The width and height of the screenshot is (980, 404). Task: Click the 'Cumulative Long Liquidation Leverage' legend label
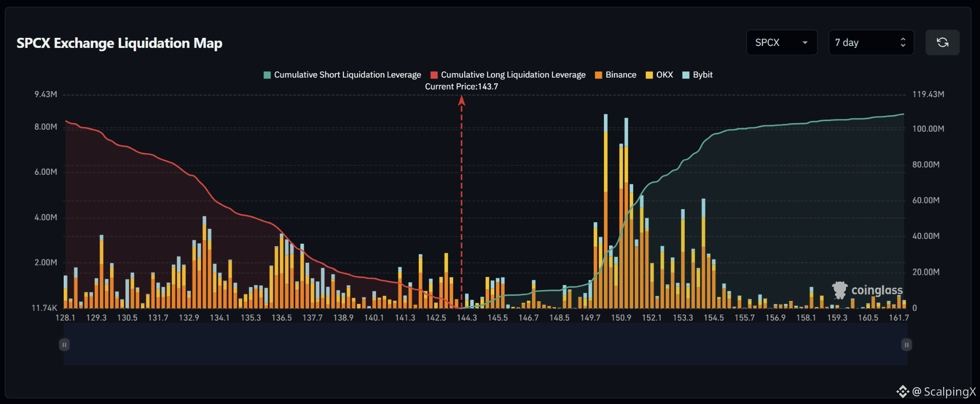[513, 75]
